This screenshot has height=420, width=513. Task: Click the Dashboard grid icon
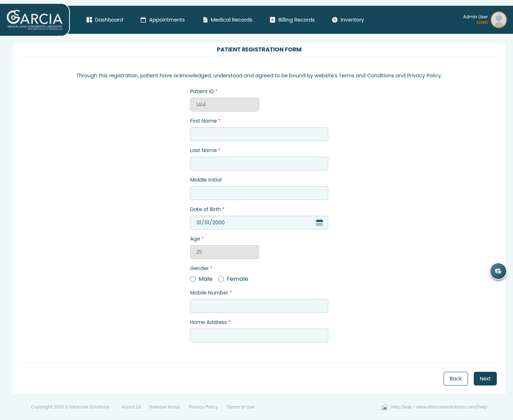[89, 20]
